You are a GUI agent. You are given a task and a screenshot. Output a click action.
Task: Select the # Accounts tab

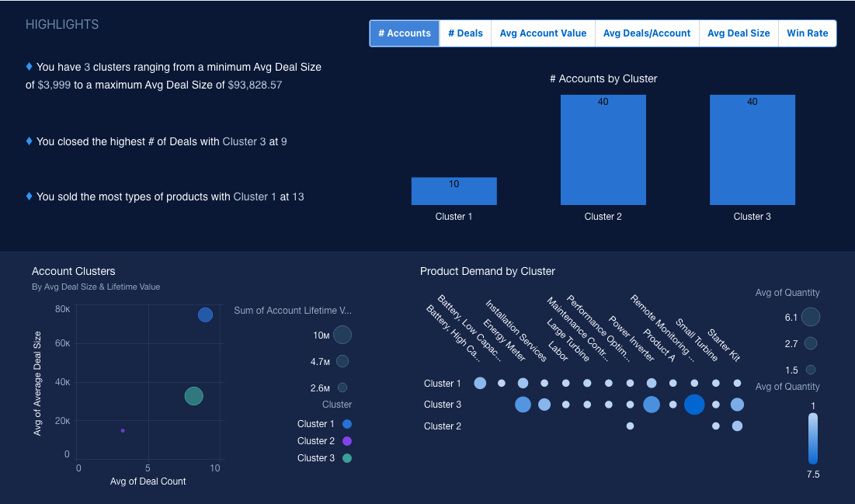click(404, 33)
